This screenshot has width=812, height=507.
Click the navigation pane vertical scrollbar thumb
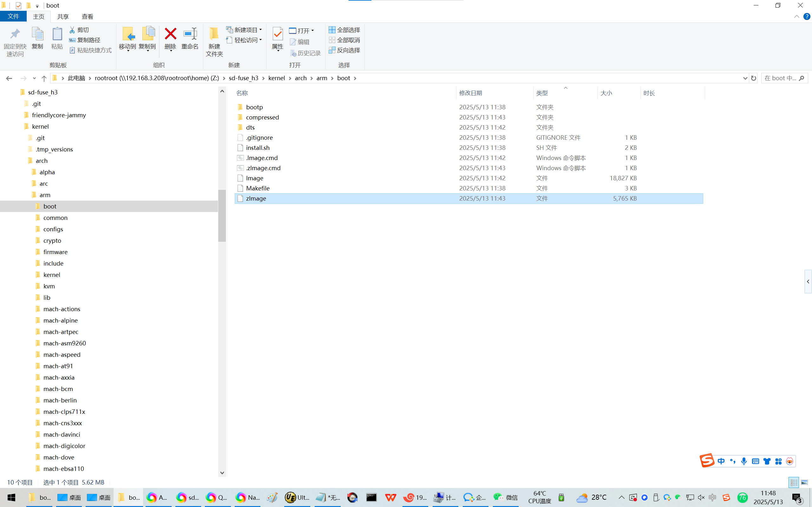[x=222, y=215]
